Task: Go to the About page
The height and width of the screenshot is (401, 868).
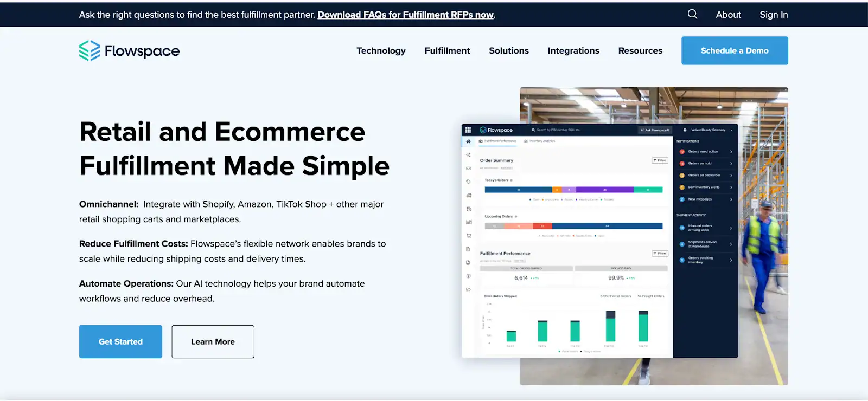Action: pos(728,15)
